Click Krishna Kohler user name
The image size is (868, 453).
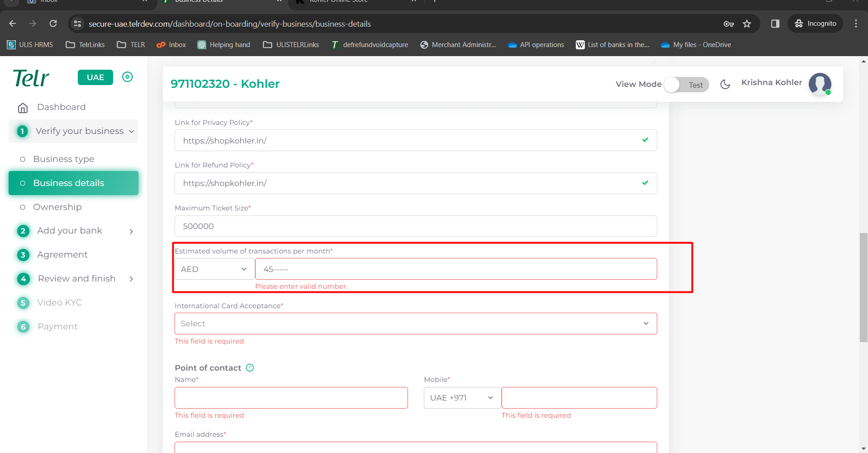tap(771, 82)
